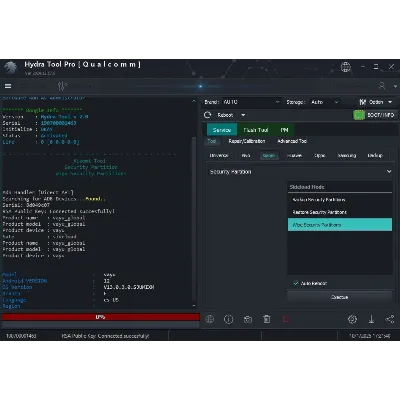Click the log scroll-down arrow
Image resolution: width=400 pixels, height=400 pixels.
194,306
